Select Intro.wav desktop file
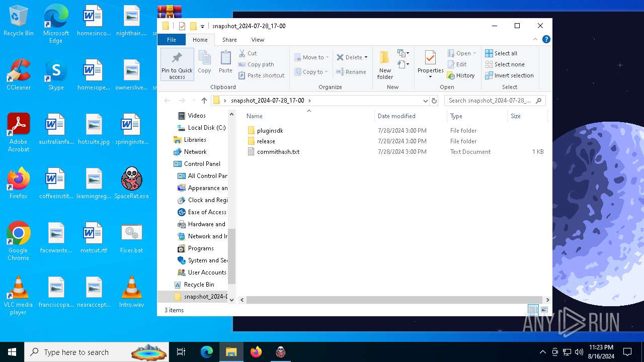The height and width of the screenshot is (362, 644). point(131,292)
